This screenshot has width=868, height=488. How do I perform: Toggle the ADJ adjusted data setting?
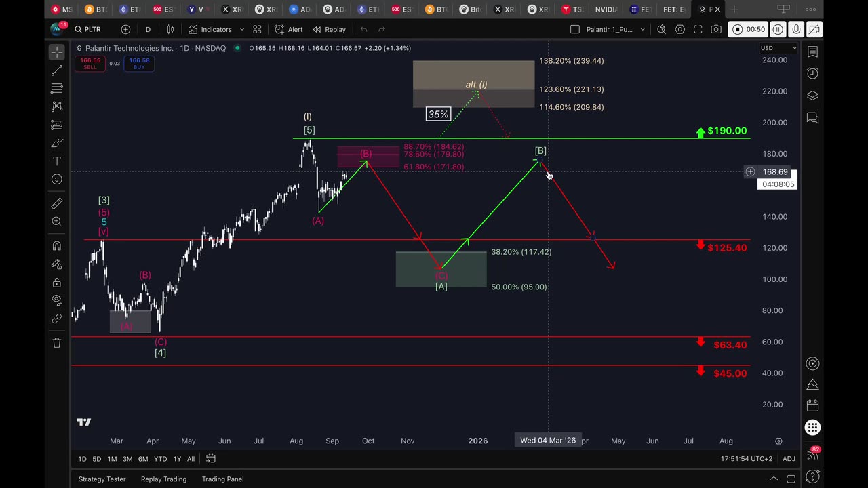[x=789, y=459]
